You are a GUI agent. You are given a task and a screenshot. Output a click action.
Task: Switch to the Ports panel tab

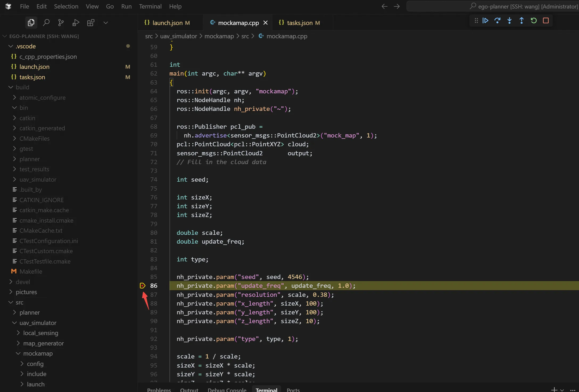point(293,390)
